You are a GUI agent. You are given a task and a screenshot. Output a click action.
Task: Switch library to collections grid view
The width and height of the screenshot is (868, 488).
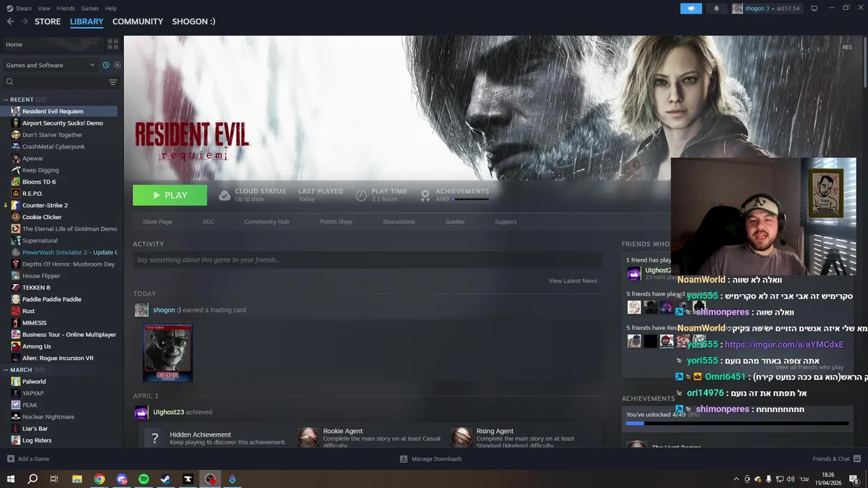click(113, 44)
